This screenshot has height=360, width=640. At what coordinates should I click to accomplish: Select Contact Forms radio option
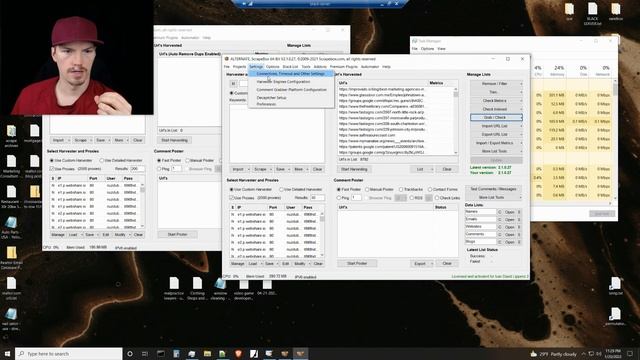(443, 189)
